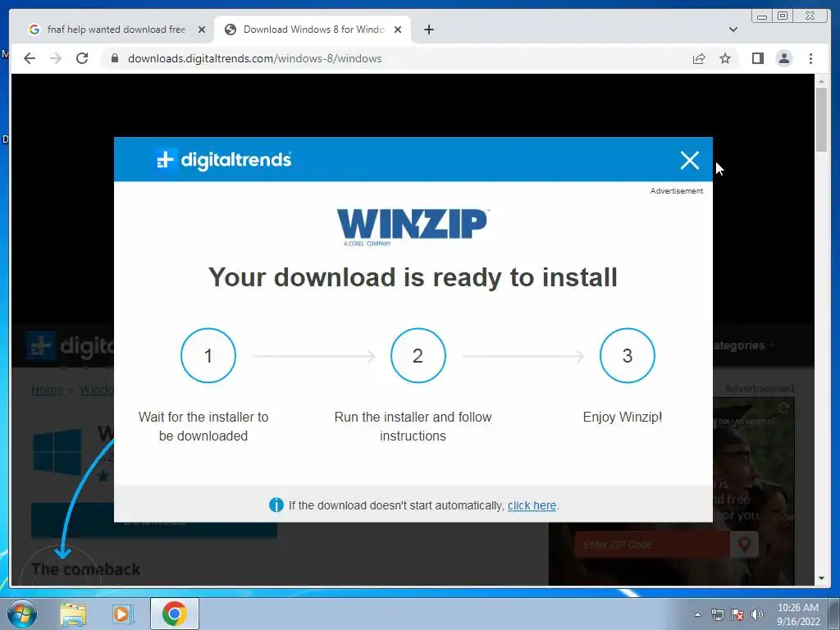The image size is (840, 630).
Task: Click 'Enjoy Winzip!' text
Action: coord(623,417)
